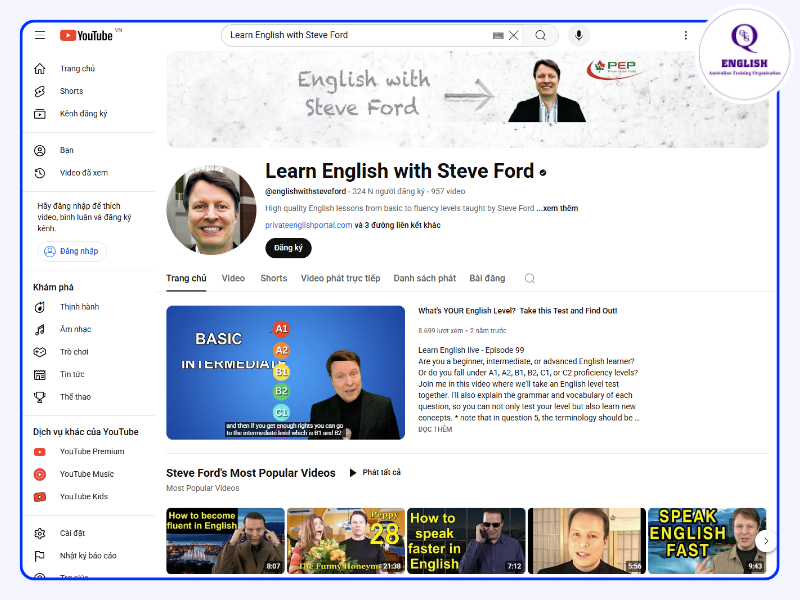The width and height of the screenshot is (800, 600).
Task: Open the featured English Level test video thumbnail
Action: (x=285, y=372)
